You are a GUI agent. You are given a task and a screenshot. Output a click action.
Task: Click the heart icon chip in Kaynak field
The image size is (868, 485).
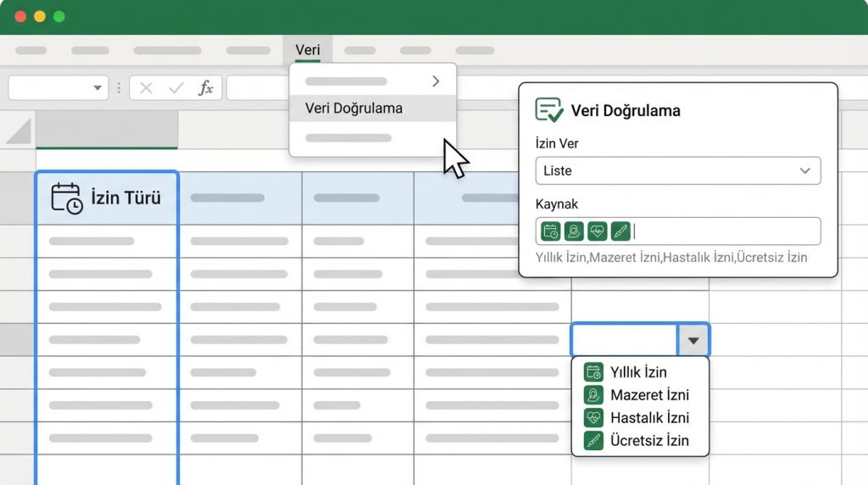[597, 231]
